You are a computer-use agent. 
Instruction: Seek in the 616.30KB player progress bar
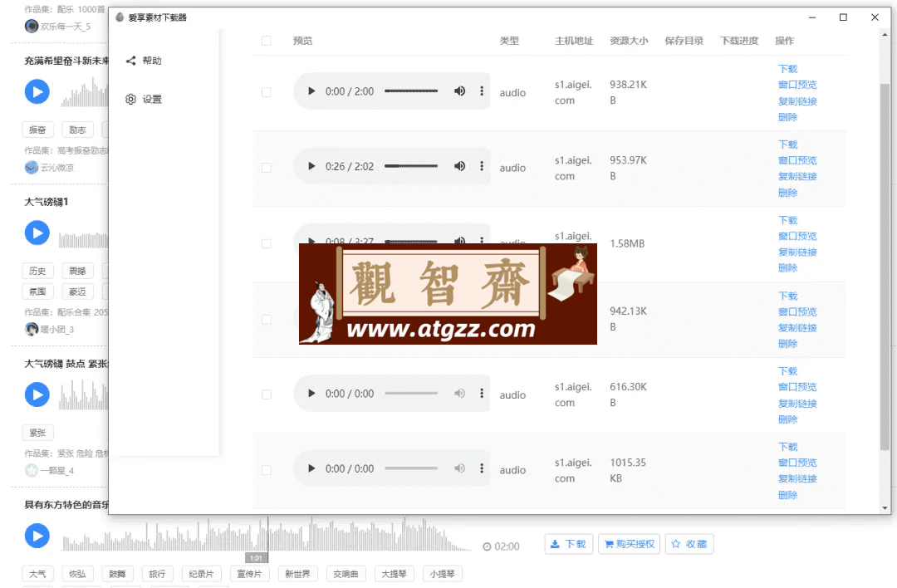(411, 394)
